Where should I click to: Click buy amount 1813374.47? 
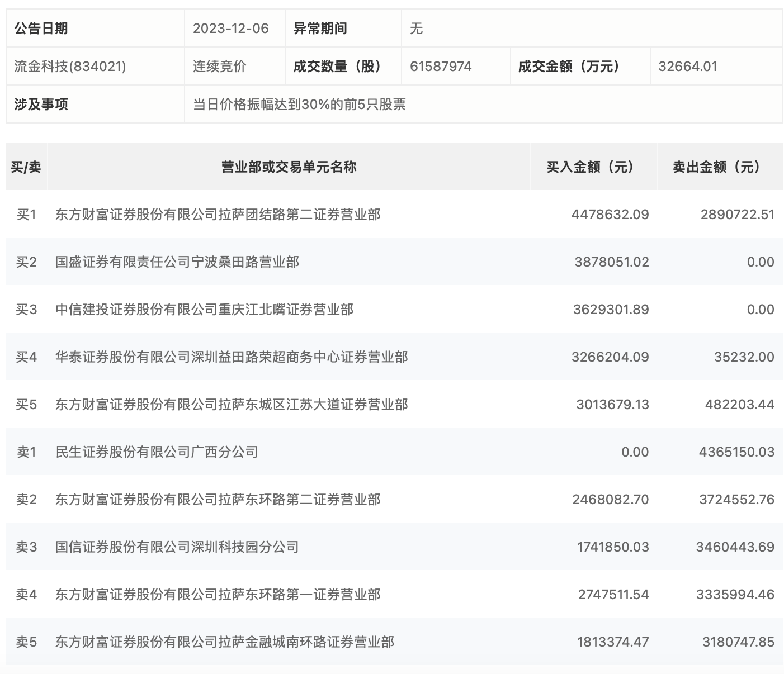[613, 642]
